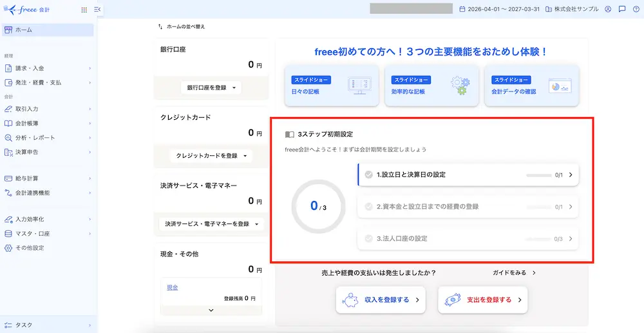Open step 2.資本金と設立日までの経費の登録
644x333 pixels.
(x=468, y=207)
